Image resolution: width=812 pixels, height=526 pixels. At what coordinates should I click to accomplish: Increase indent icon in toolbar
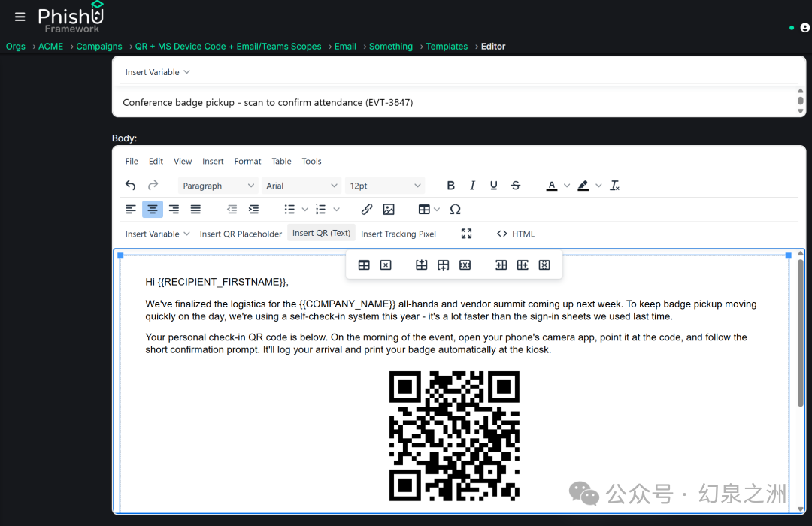pyautogui.click(x=254, y=209)
